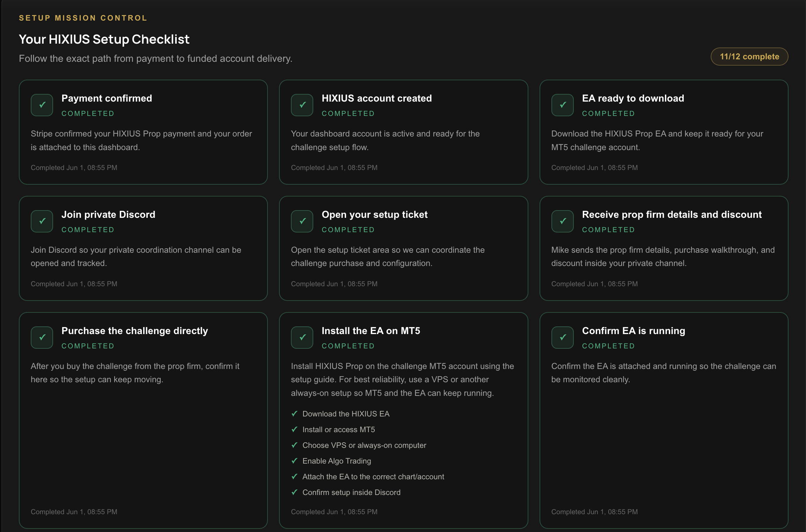Click Receive prop firm details and discount title

coord(672,214)
